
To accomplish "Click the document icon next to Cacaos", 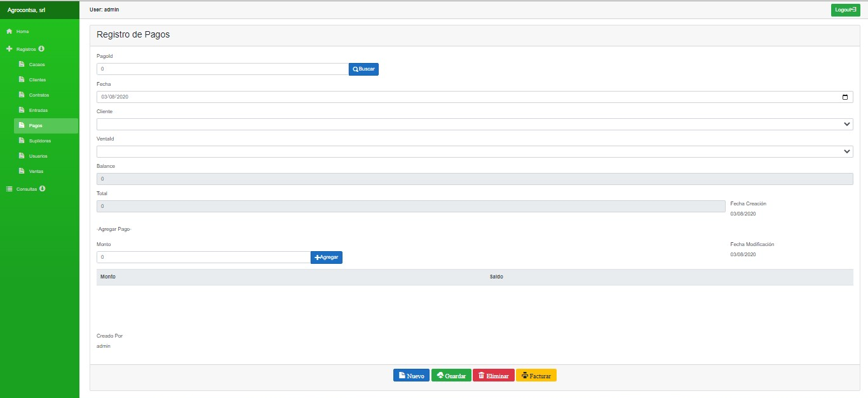I will click(22, 64).
